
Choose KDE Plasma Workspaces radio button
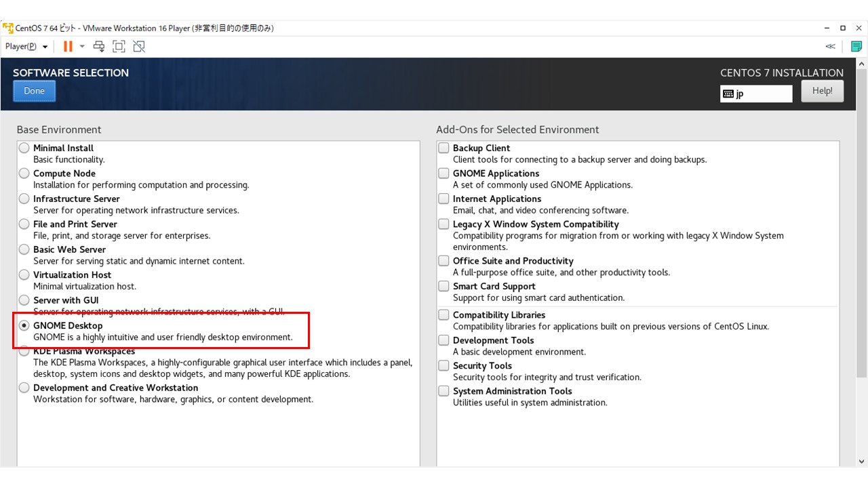pyautogui.click(x=24, y=351)
